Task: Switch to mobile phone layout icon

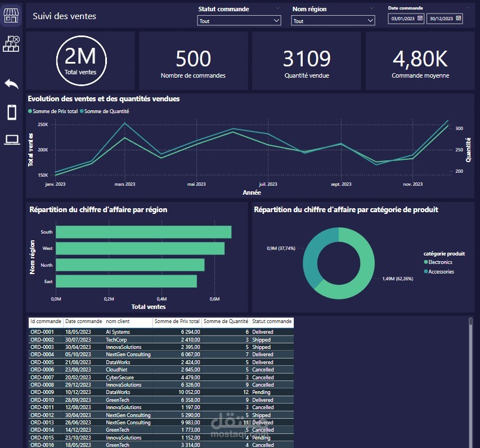Action: (12, 112)
